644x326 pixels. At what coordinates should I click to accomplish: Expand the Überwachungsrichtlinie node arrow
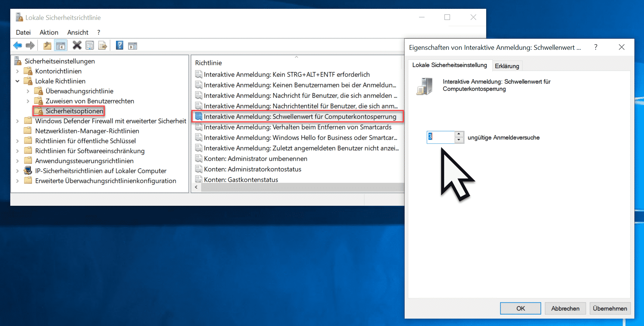[28, 91]
